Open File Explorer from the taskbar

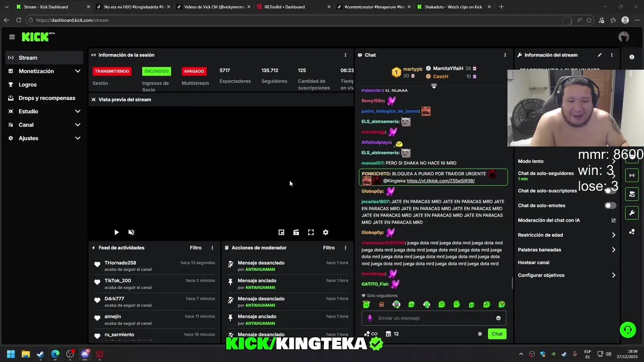click(26, 354)
